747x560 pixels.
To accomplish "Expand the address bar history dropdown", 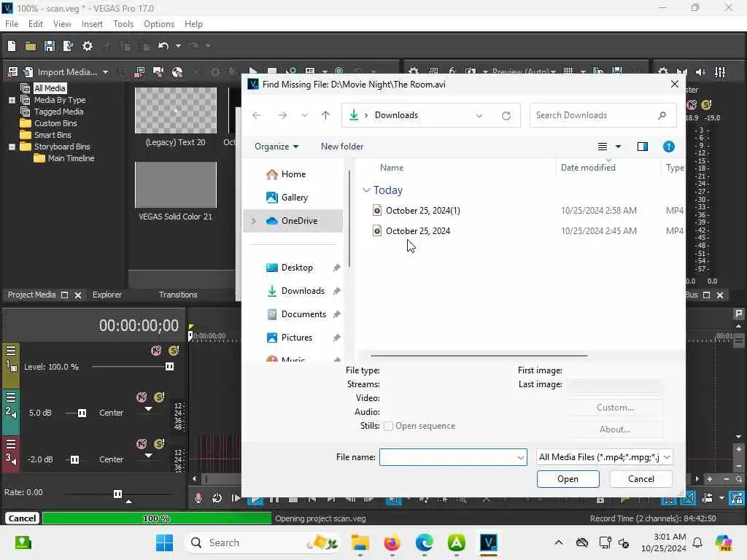I will click(x=479, y=116).
